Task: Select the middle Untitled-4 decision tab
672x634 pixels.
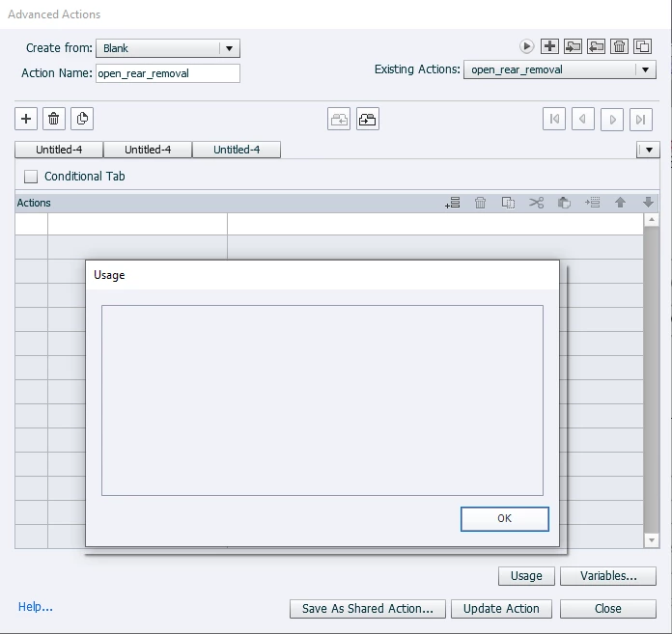Action: tap(148, 150)
